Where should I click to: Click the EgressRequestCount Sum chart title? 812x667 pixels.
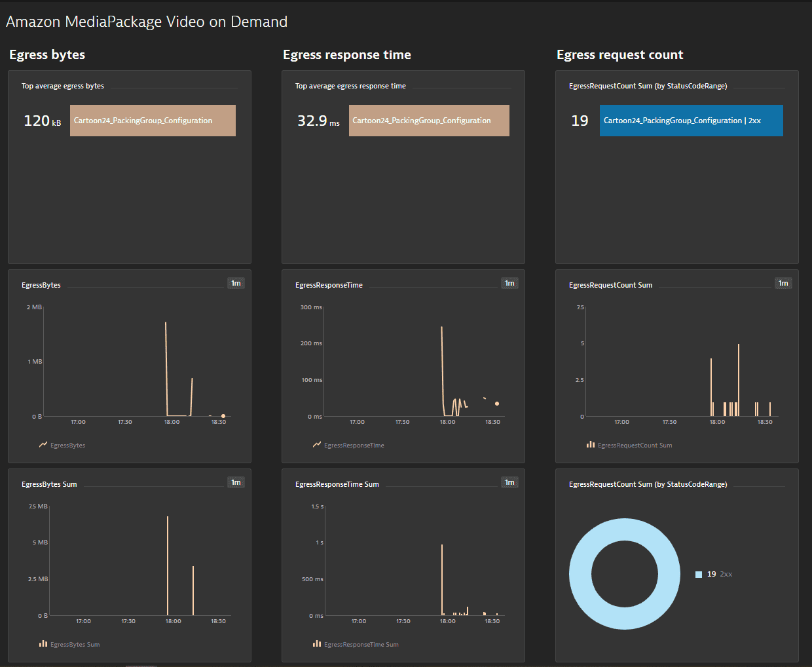coord(611,285)
